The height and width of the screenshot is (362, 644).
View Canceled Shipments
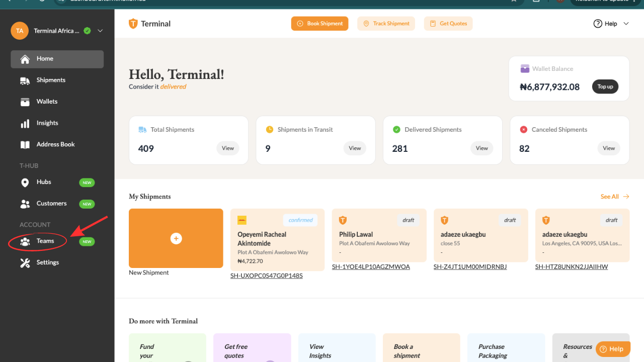pos(609,148)
